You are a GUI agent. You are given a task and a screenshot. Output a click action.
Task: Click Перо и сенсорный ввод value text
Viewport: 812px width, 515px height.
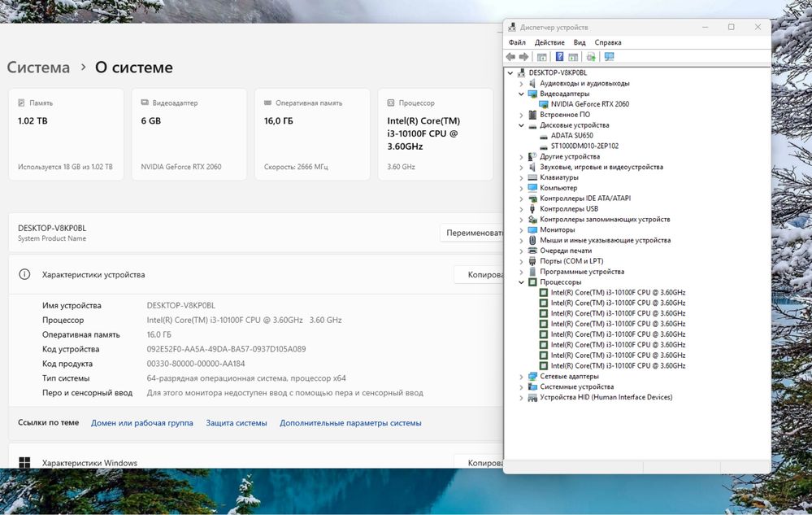284,393
